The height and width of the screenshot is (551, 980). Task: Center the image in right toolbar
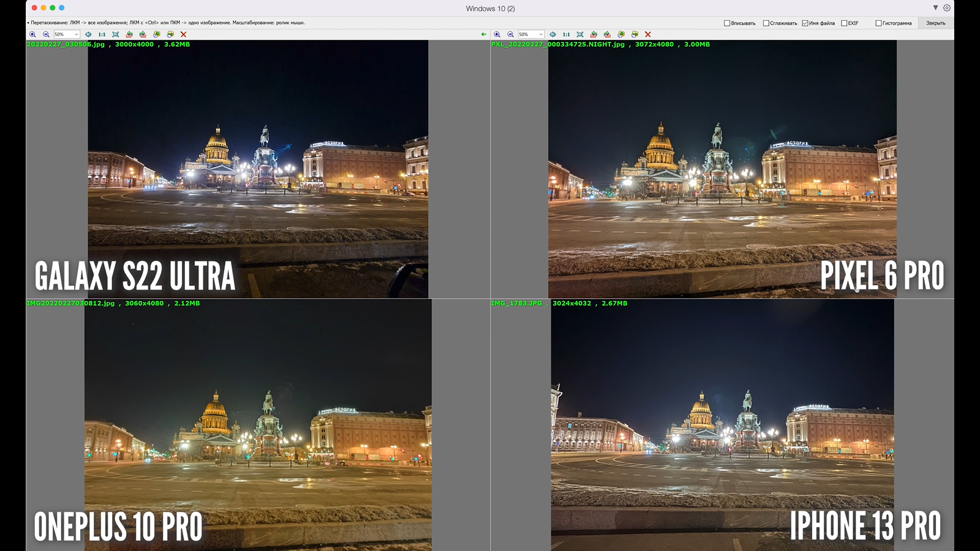552,34
